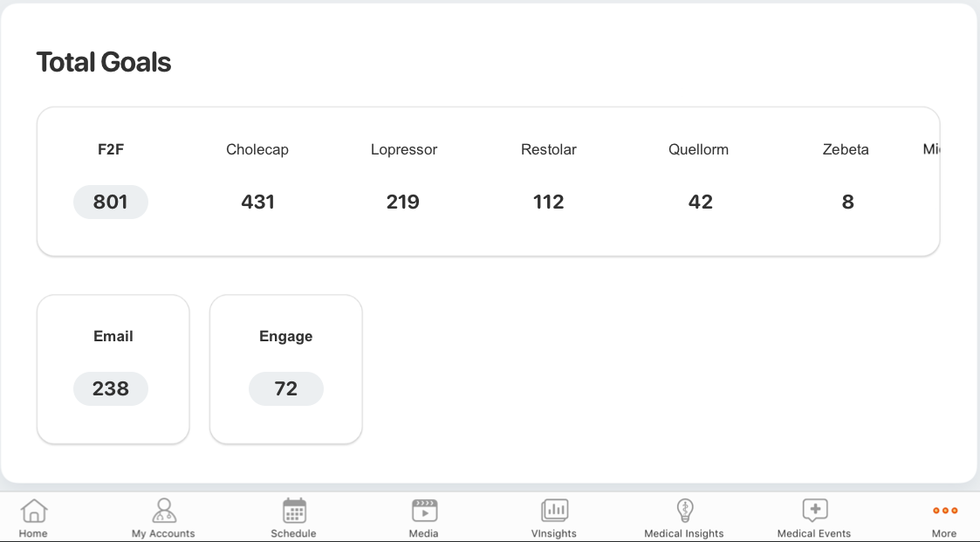
Task: Select the F2F goal value 801
Action: 111,202
